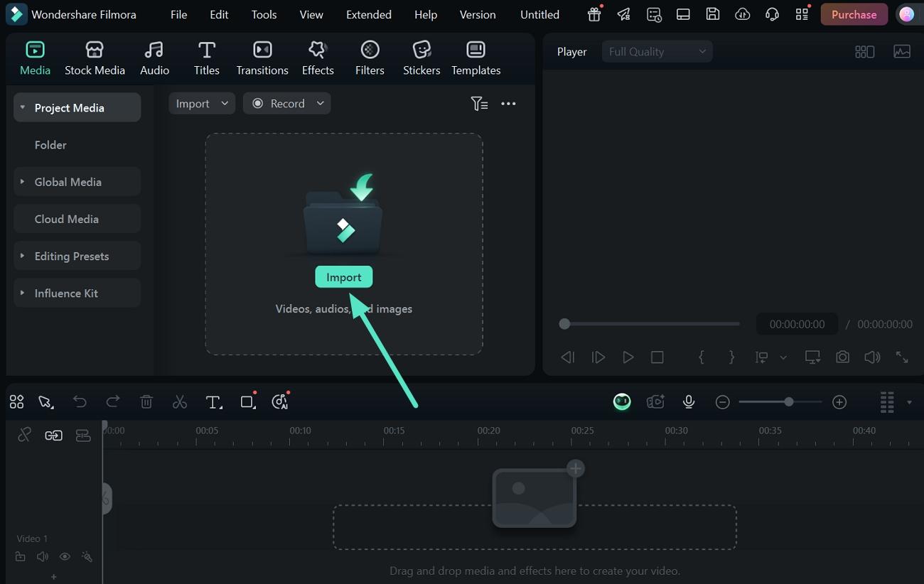Click the green AI assistant face icon
This screenshot has height=584, width=924.
coord(622,402)
